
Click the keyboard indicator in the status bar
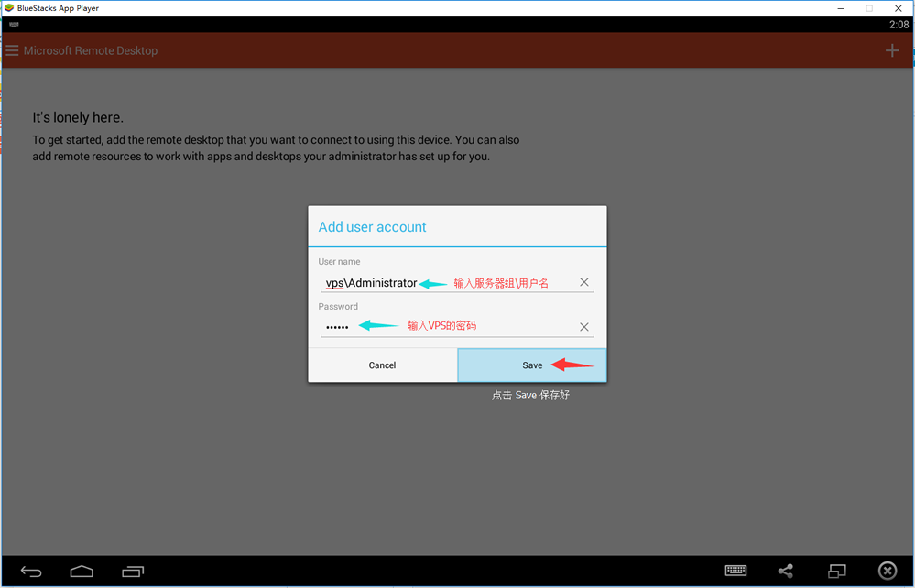click(14, 25)
